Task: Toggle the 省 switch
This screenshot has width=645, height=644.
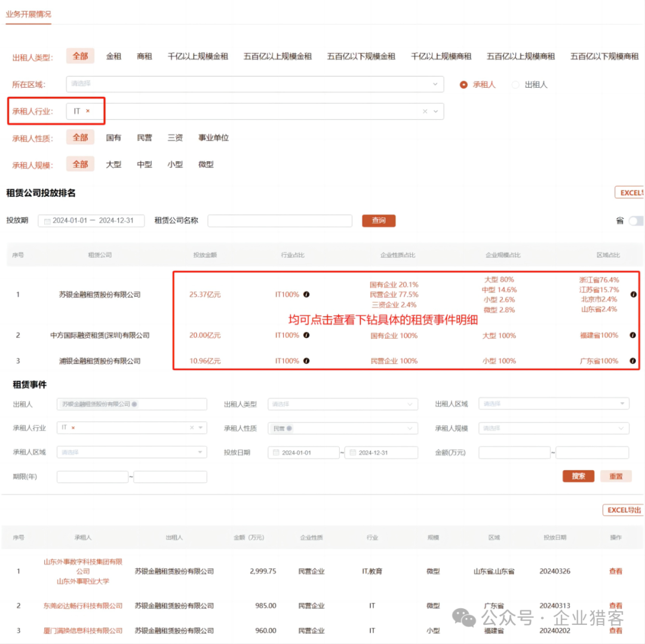Action: pos(636,221)
